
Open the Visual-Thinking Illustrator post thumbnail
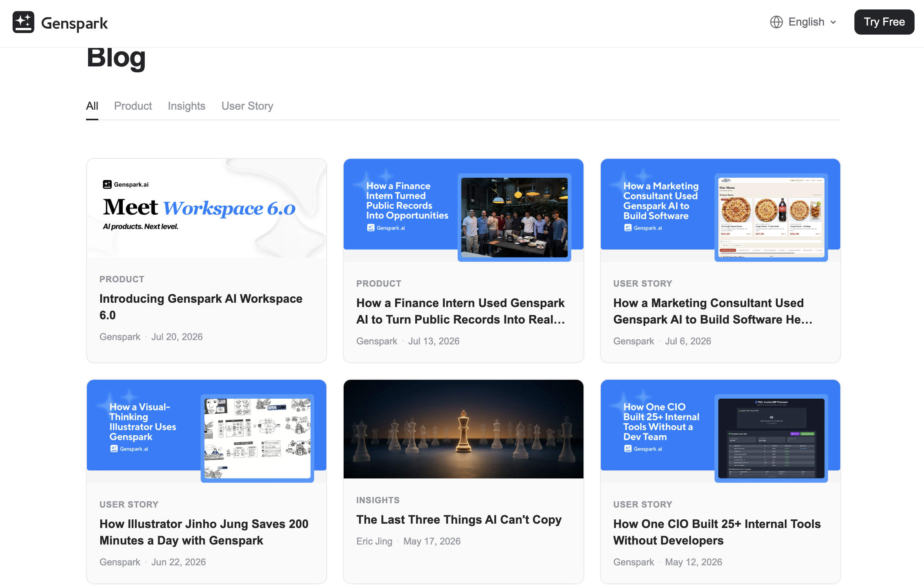(206, 431)
